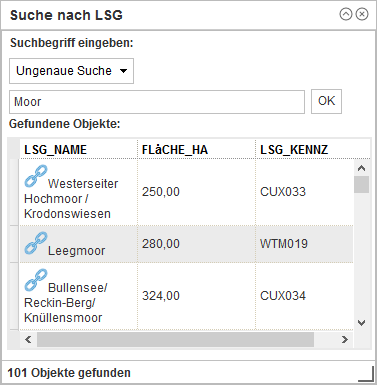Click the resize grip in window corner

pyautogui.click(x=366, y=374)
